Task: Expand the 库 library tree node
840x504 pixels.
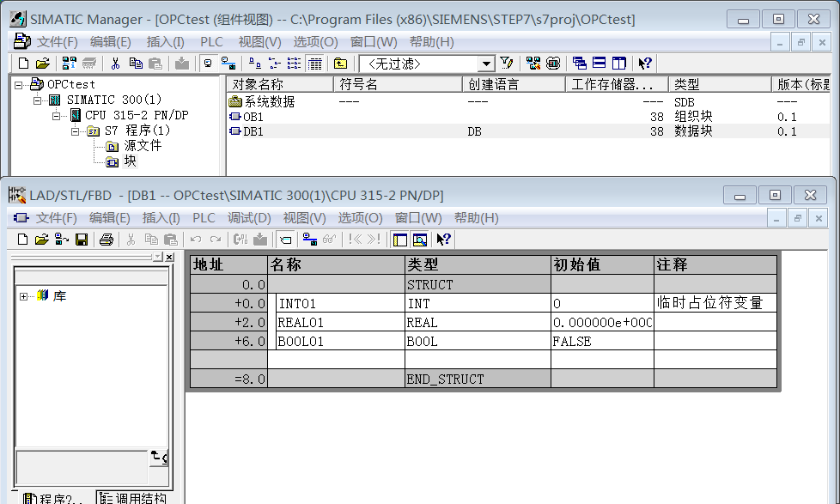Action: (23, 296)
